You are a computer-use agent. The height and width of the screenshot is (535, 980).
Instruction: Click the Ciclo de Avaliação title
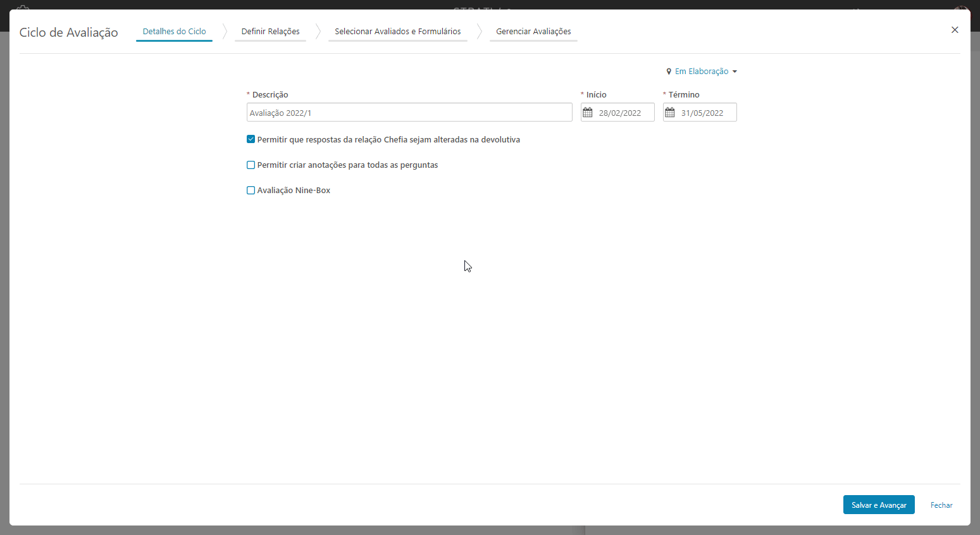68,32
